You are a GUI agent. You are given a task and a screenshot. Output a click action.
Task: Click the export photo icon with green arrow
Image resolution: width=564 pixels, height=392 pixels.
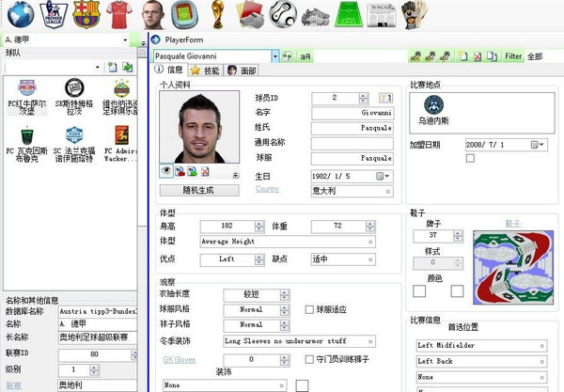[x=192, y=171]
